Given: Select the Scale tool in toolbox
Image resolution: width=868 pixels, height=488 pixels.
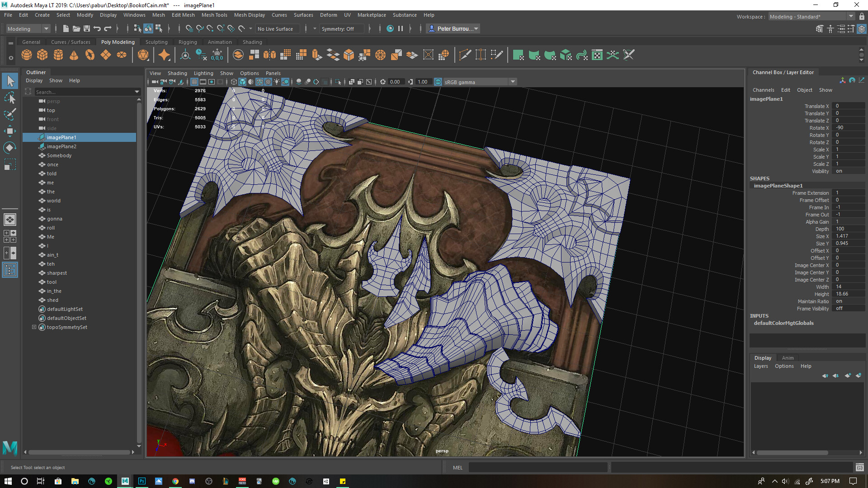Looking at the screenshot, I should coord(10,164).
